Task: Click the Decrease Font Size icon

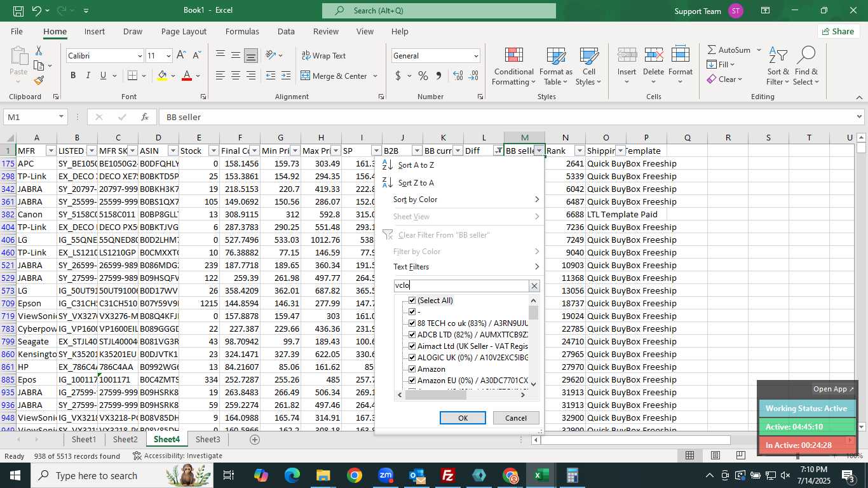Action: click(196, 56)
